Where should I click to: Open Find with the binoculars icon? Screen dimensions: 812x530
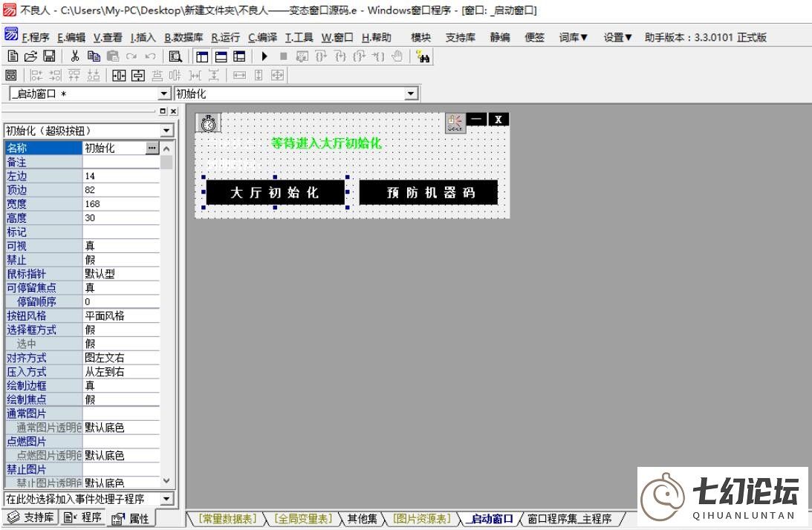coord(423,56)
